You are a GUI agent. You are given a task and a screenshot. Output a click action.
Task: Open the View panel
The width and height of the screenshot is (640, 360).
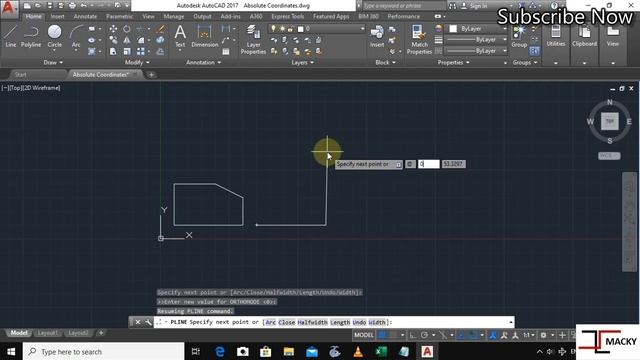(x=613, y=36)
